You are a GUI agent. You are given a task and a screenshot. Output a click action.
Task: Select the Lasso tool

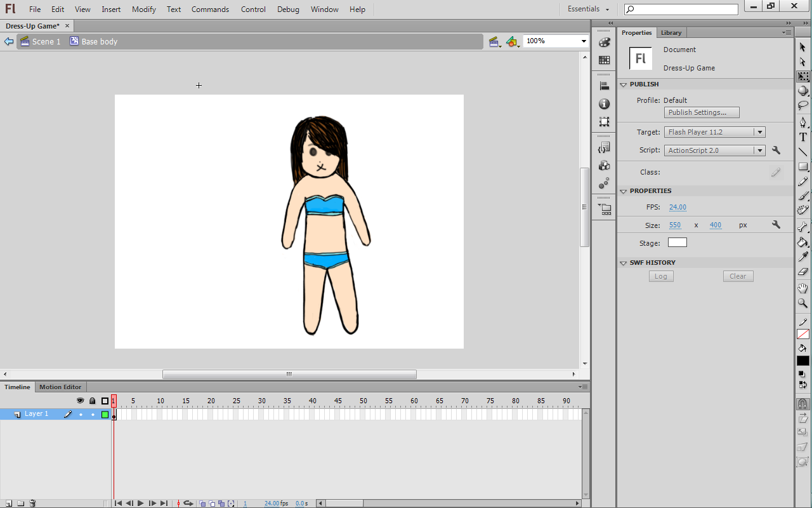[803, 105]
